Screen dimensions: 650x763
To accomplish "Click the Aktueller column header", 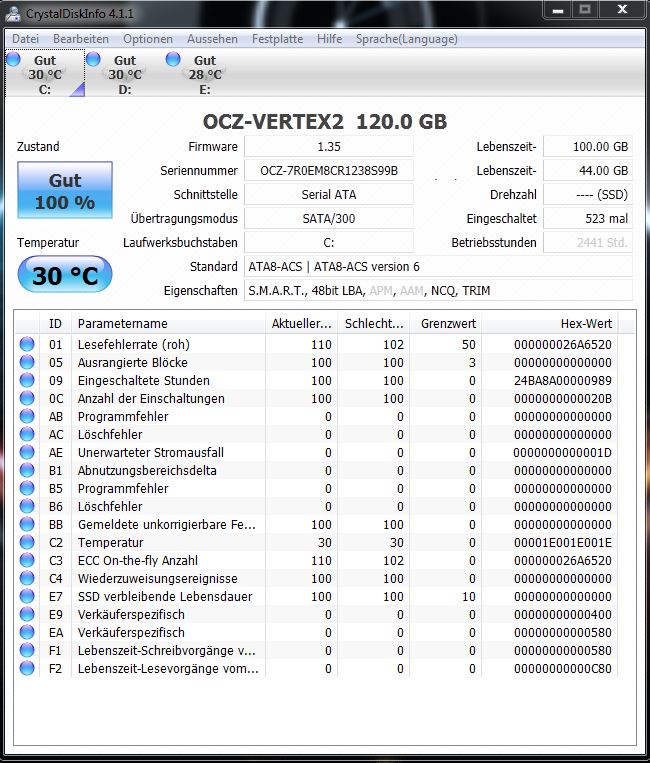I will [x=301, y=323].
